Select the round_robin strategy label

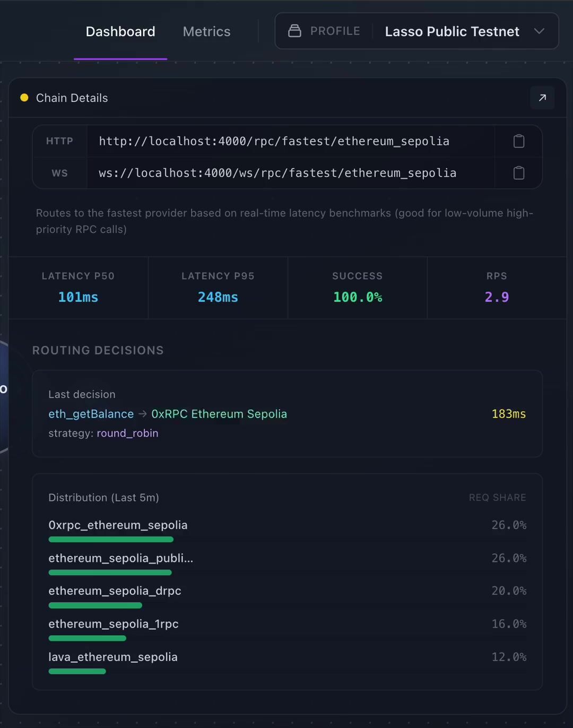(x=127, y=433)
